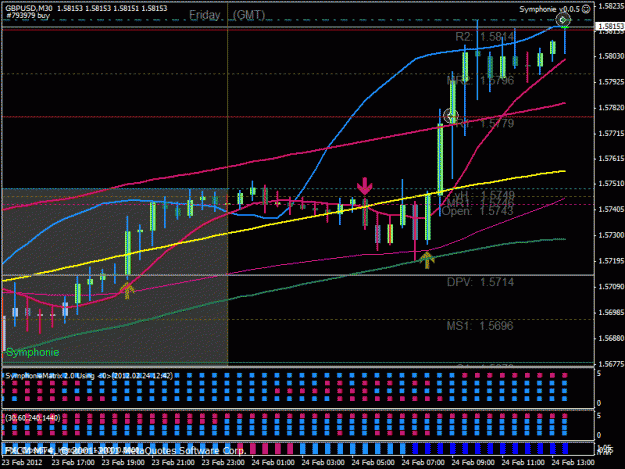The width and height of the screenshot is (625, 469).
Task: Click the MR2: 1.5796 pivot label
Action: click(480, 80)
